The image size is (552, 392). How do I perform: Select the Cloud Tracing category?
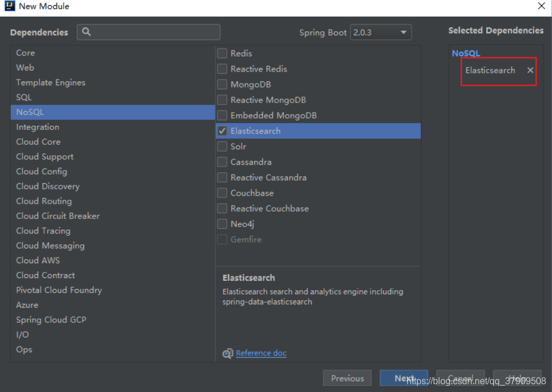point(113,231)
